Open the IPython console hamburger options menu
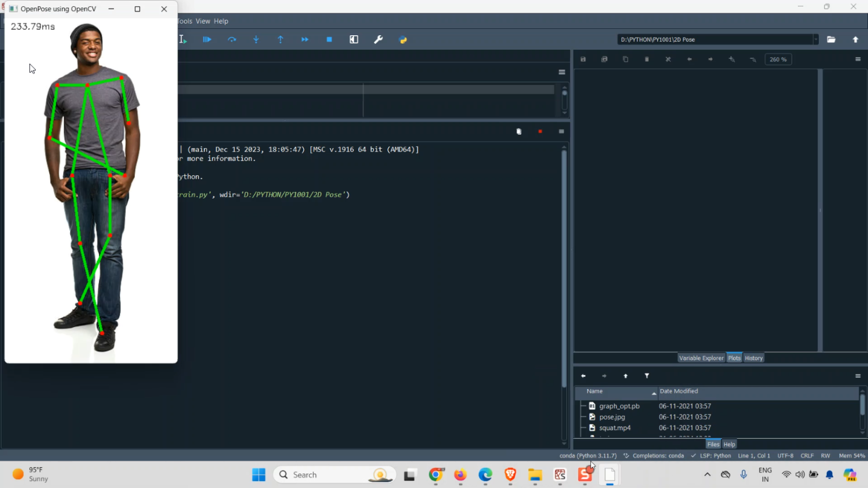Viewport: 868px width, 488px height. coord(561,132)
